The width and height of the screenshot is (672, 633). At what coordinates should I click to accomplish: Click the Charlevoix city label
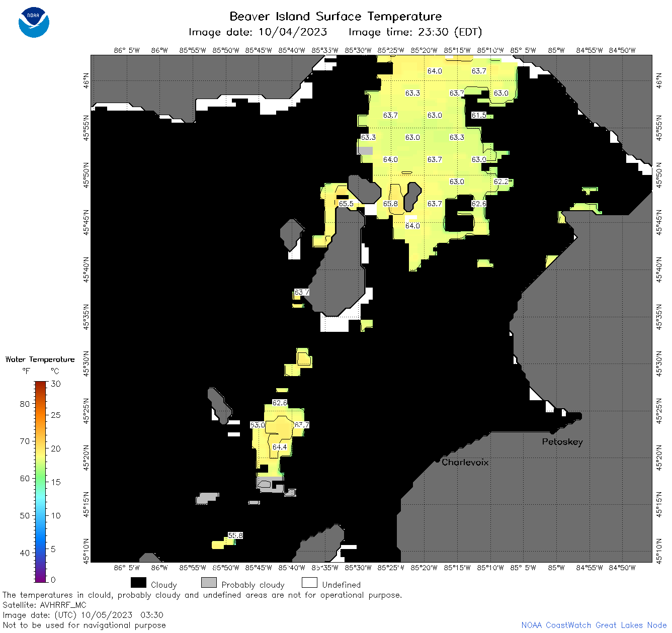click(465, 462)
